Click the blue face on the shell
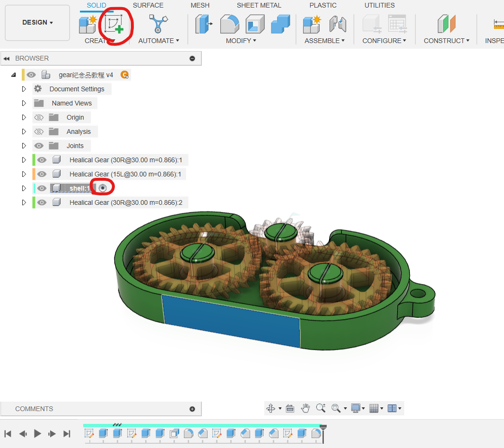504x448 pixels. 231,319
